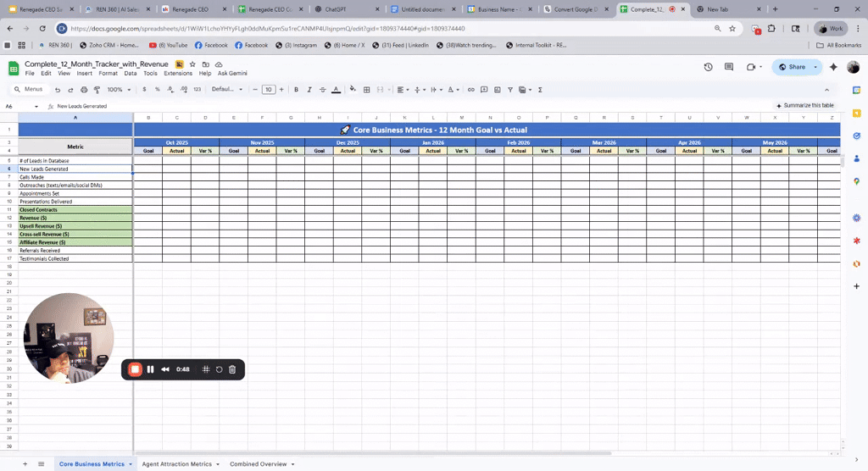Open text wrapping dropdown

pos(436,90)
